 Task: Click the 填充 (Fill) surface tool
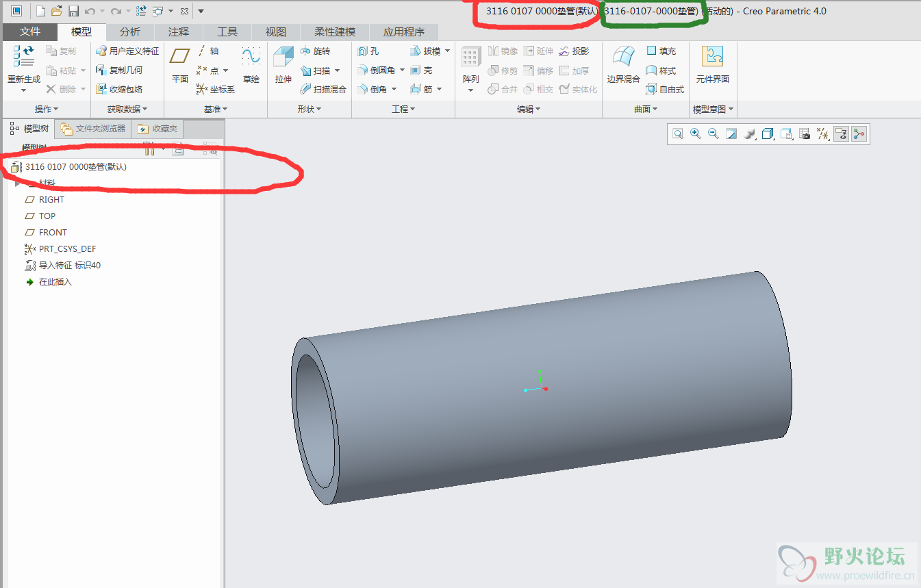click(661, 51)
